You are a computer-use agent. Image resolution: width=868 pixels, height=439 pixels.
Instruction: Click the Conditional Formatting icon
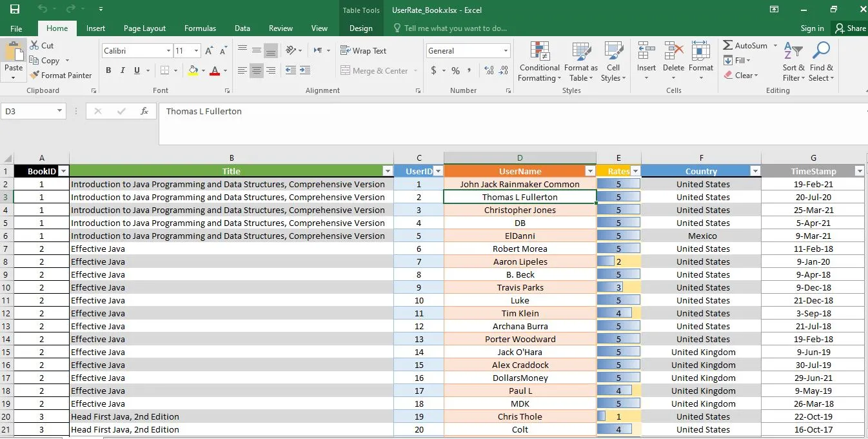pyautogui.click(x=540, y=52)
